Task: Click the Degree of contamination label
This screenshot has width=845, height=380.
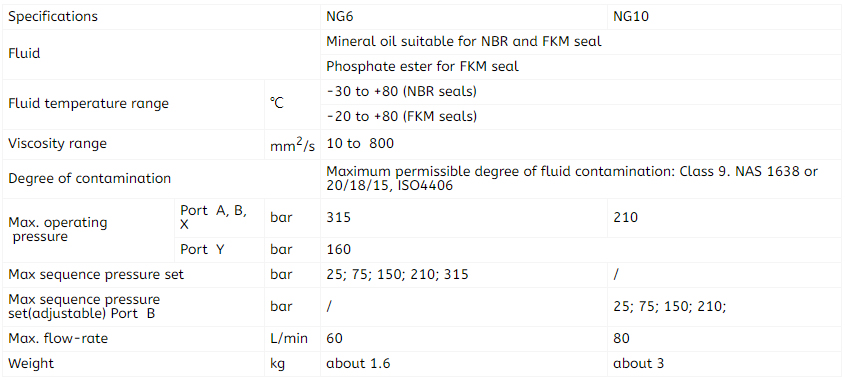Action: tap(89, 178)
